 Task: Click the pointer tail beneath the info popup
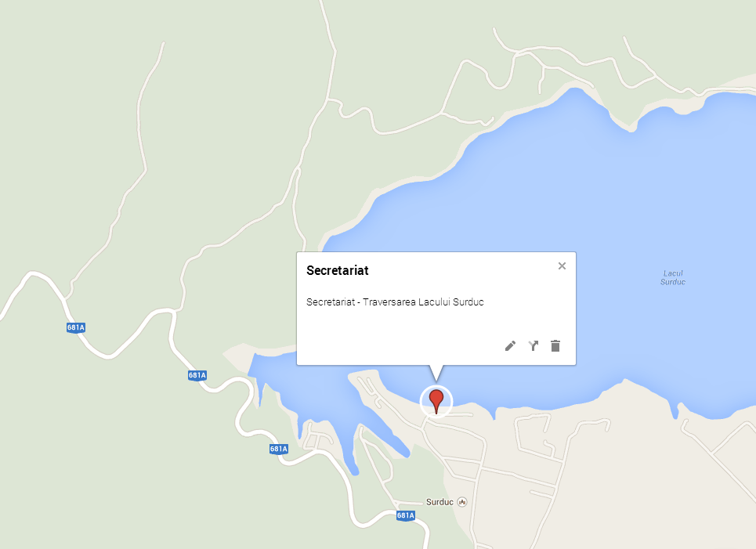[x=436, y=373]
